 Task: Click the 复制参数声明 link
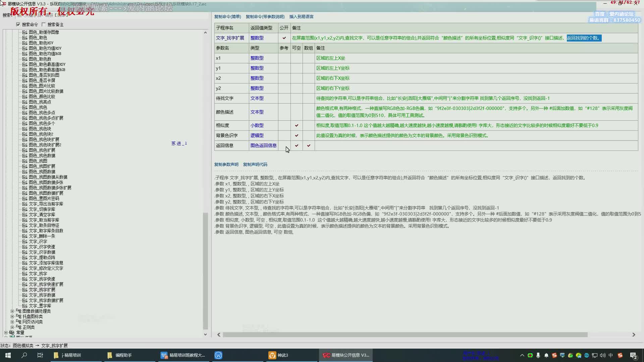point(226,164)
